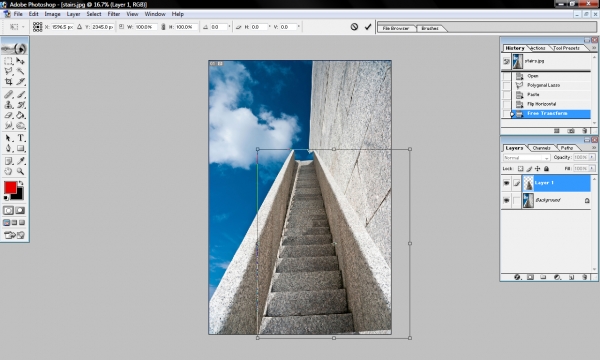Toggle lock all in Layers panel

point(546,168)
